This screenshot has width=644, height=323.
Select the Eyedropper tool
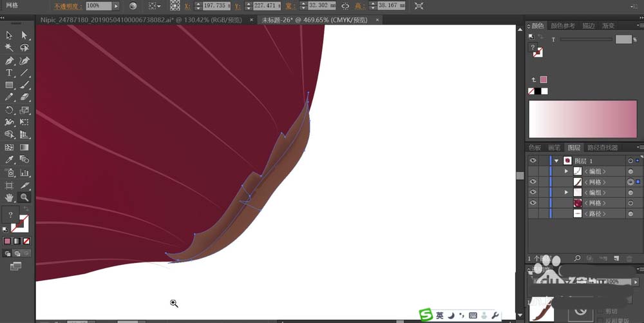tap(9, 159)
